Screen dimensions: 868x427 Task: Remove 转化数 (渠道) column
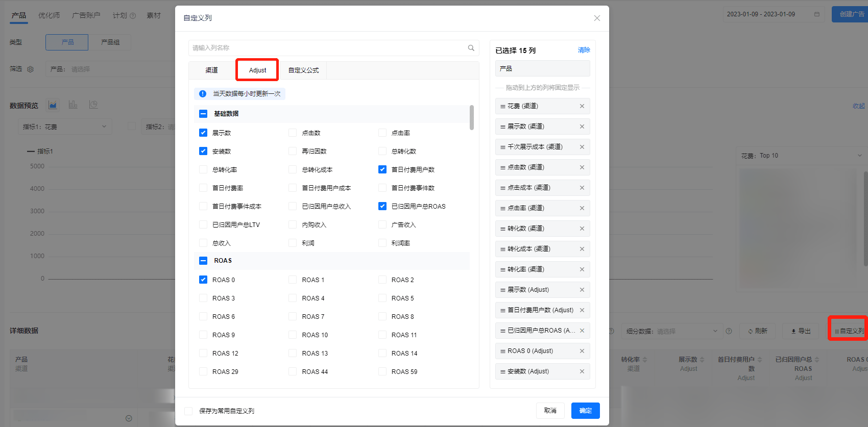582,229
